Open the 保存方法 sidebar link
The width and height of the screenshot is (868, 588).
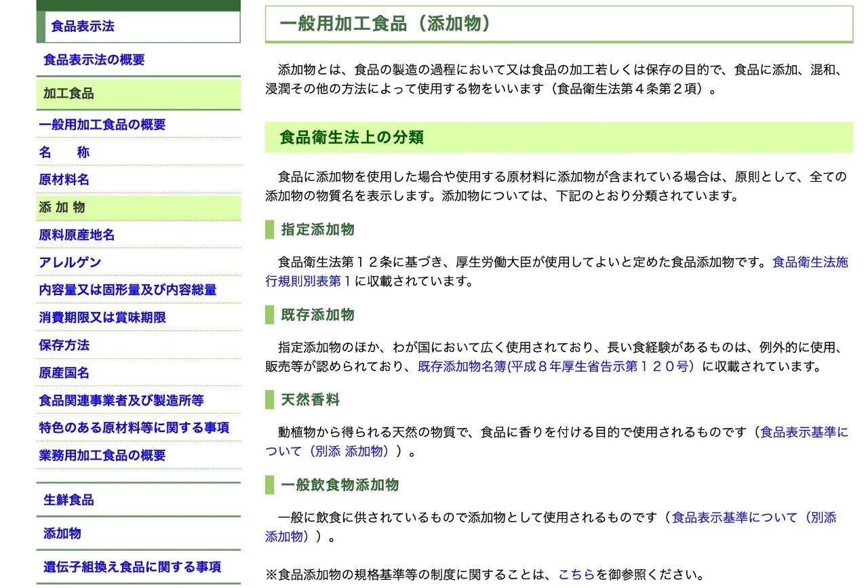64,345
